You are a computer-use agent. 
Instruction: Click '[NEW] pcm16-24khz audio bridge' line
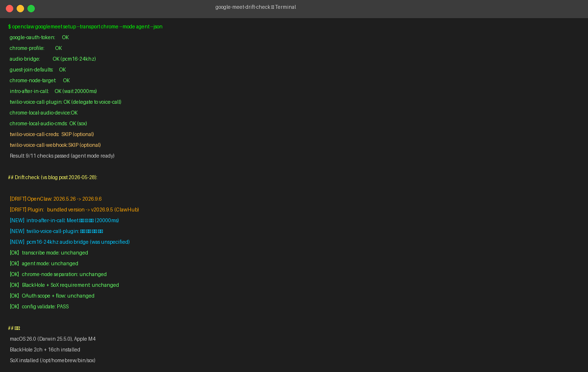70,242
